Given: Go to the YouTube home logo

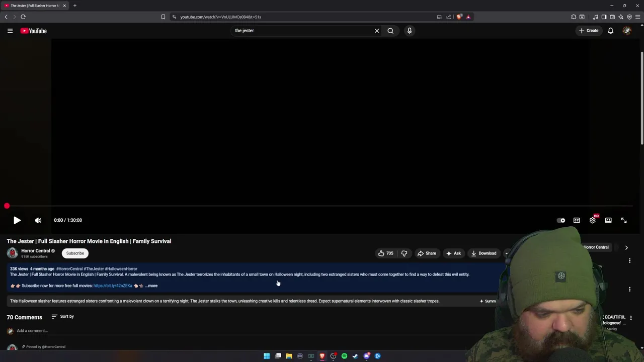Looking at the screenshot, I should pyautogui.click(x=34, y=31).
